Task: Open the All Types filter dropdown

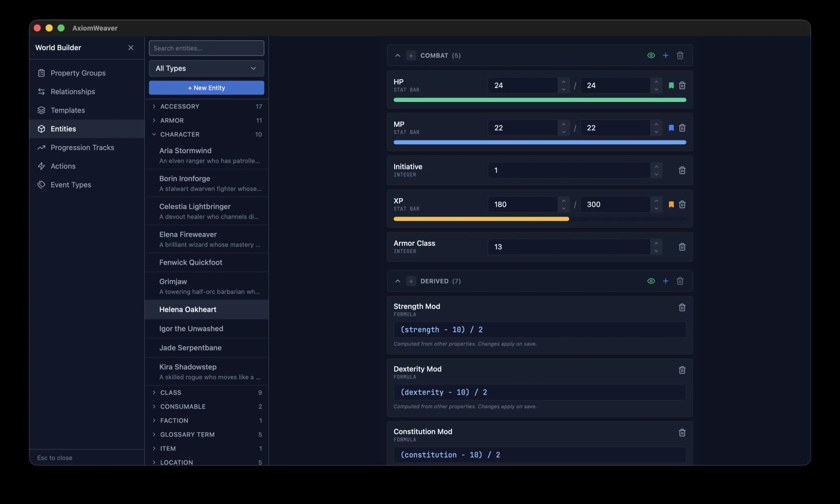Action: (206, 68)
